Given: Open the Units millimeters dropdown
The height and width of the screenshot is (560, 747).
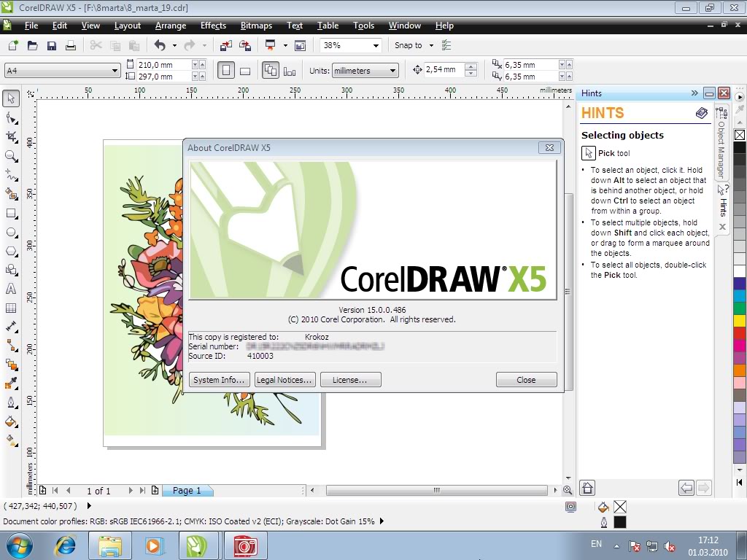Looking at the screenshot, I should pos(392,71).
